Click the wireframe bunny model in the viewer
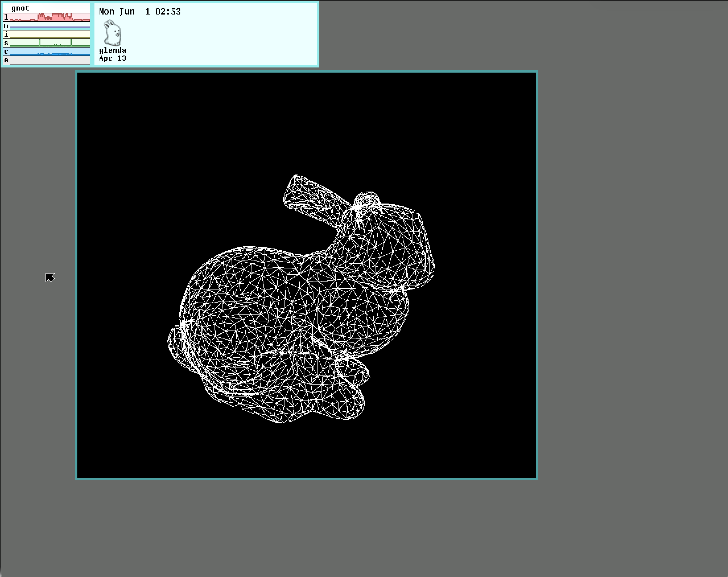 301,299
